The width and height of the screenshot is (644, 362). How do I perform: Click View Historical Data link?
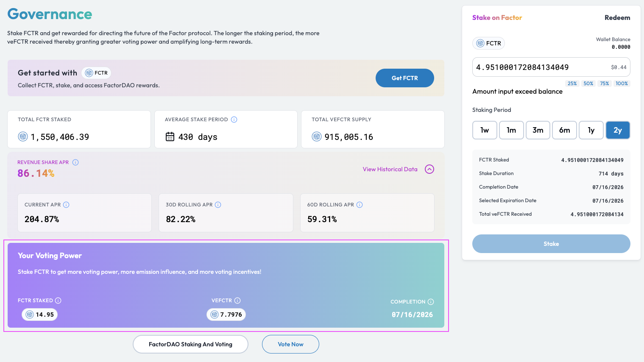[x=390, y=169]
